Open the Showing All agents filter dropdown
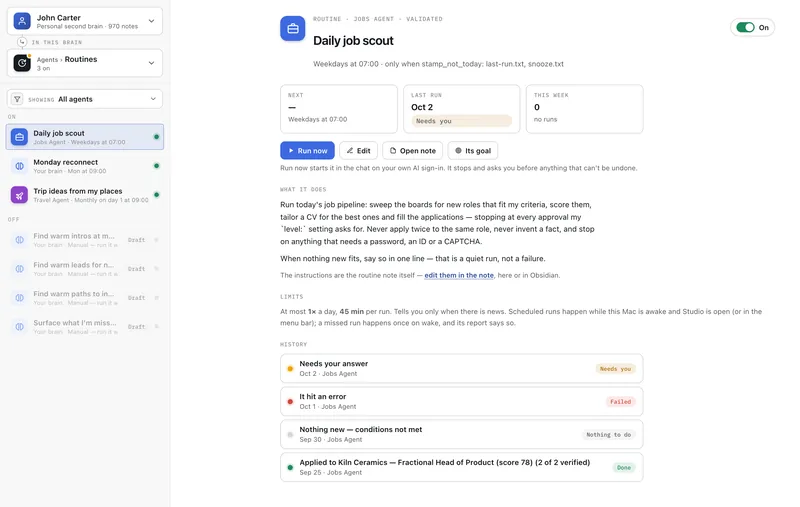The width and height of the screenshot is (800, 507). click(85, 99)
